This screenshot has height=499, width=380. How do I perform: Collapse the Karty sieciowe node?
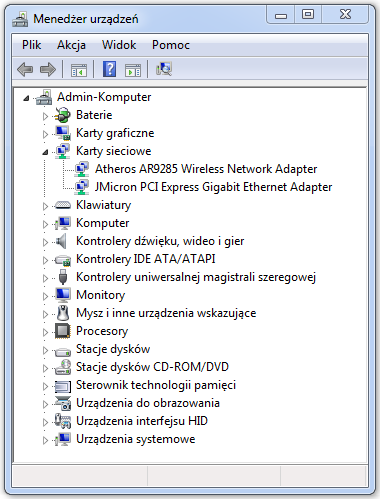click(45, 152)
